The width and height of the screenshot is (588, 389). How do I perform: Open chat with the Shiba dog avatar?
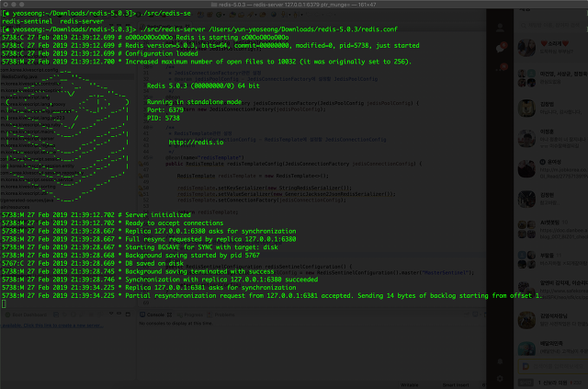coord(552,109)
